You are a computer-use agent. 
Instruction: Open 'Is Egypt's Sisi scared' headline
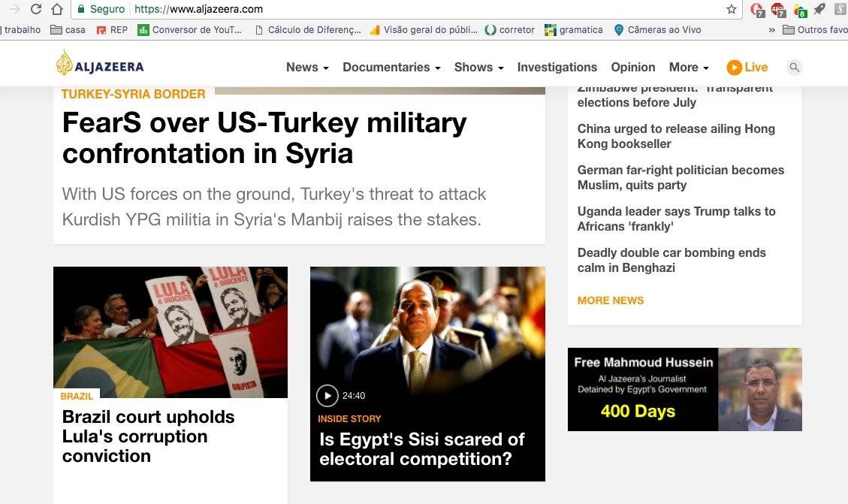pyautogui.click(x=422, y=449)
